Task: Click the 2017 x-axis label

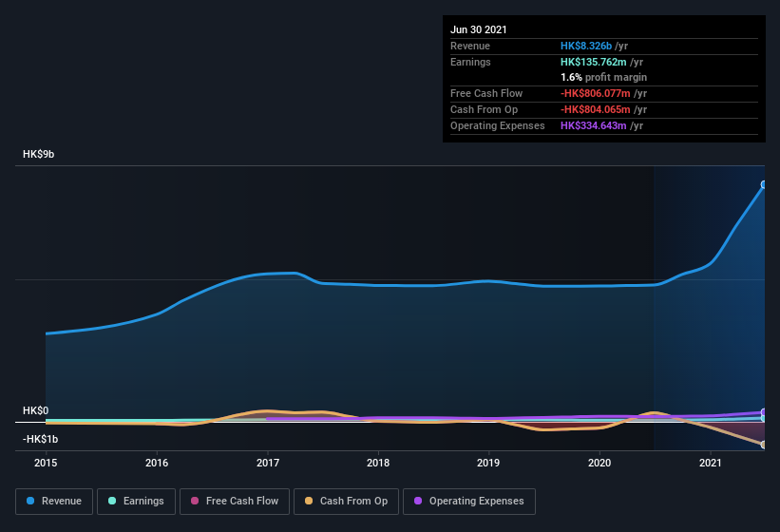Action: 268,463
